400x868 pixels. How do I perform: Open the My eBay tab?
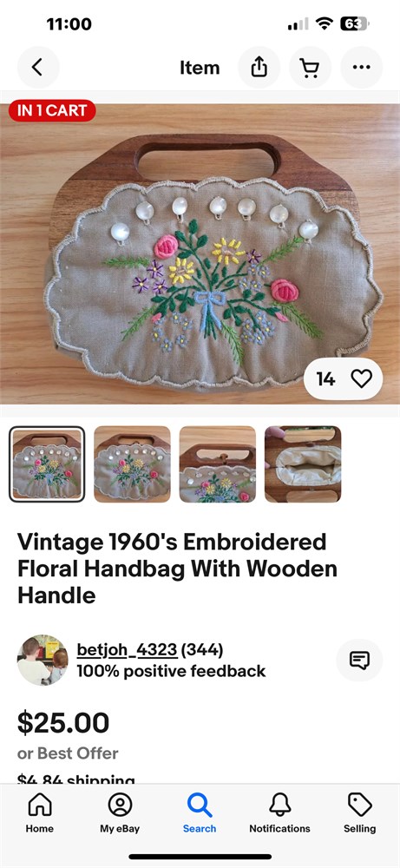120,813
